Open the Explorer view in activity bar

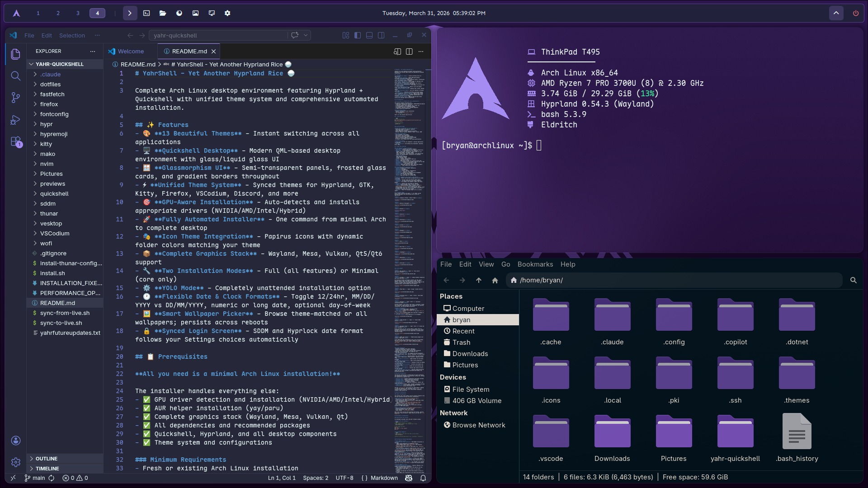tap(15, 54)
